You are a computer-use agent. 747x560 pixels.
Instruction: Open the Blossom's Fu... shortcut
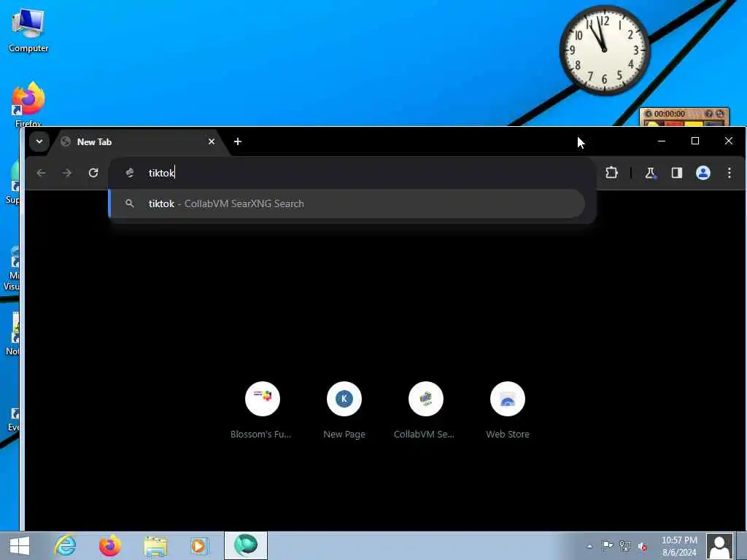(x=262, y=410)
